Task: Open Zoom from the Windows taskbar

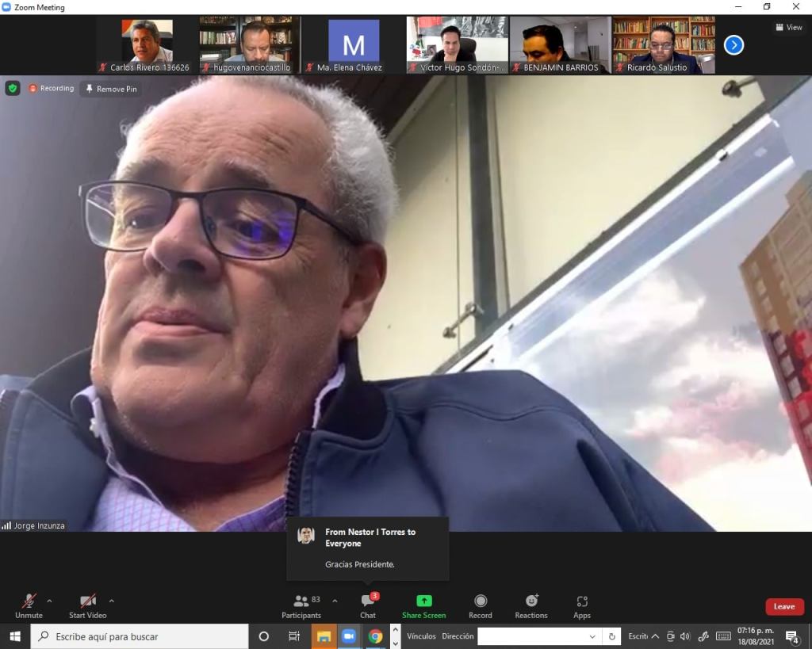Action: point(348,636)
